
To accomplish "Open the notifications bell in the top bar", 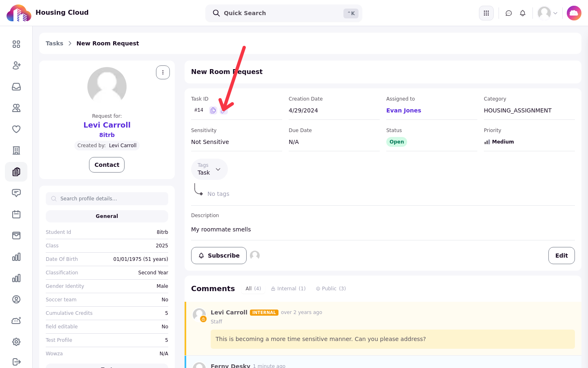I will (523, 13).
